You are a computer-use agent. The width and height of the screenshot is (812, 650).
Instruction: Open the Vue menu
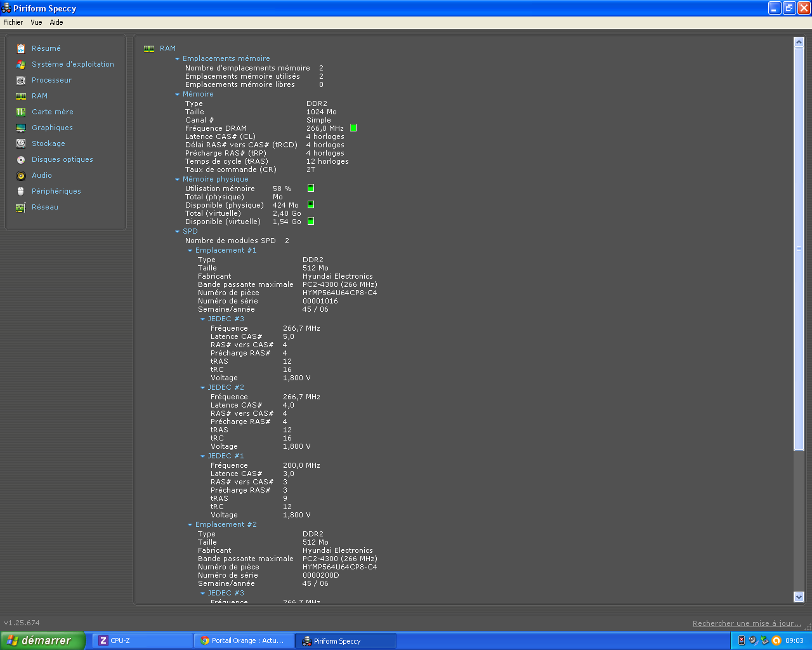coord(36,22)
